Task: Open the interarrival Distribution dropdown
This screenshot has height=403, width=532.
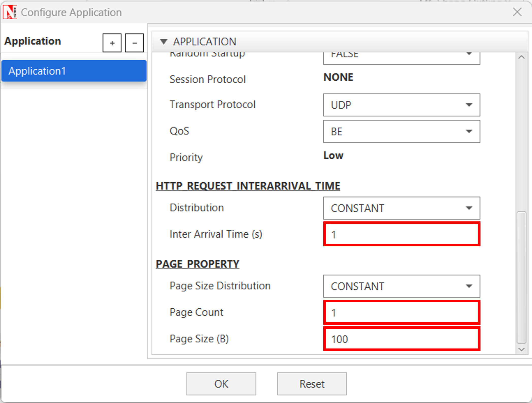Action: click(401, 208)
